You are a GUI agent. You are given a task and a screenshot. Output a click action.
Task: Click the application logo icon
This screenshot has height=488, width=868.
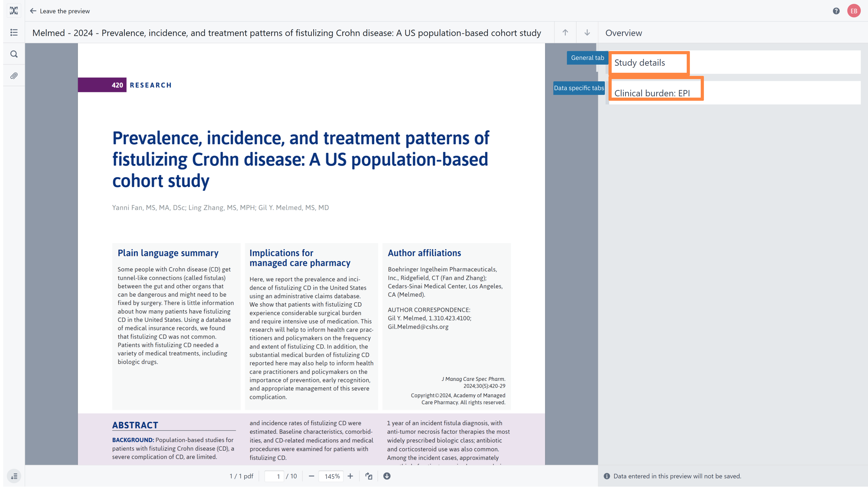14,11
